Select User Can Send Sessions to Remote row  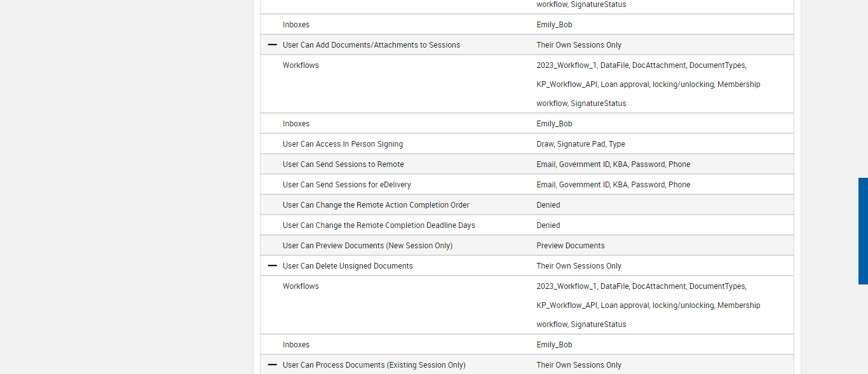[x=343, y=164]
